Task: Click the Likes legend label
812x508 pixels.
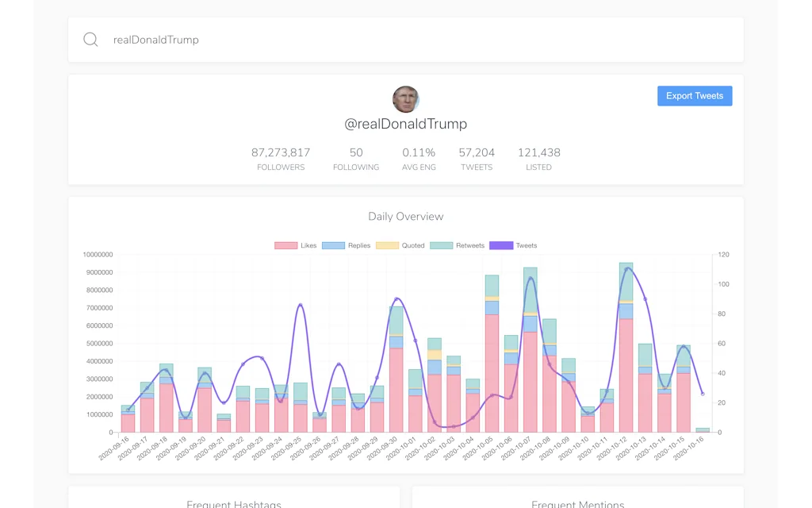Action: click(308, 246)
